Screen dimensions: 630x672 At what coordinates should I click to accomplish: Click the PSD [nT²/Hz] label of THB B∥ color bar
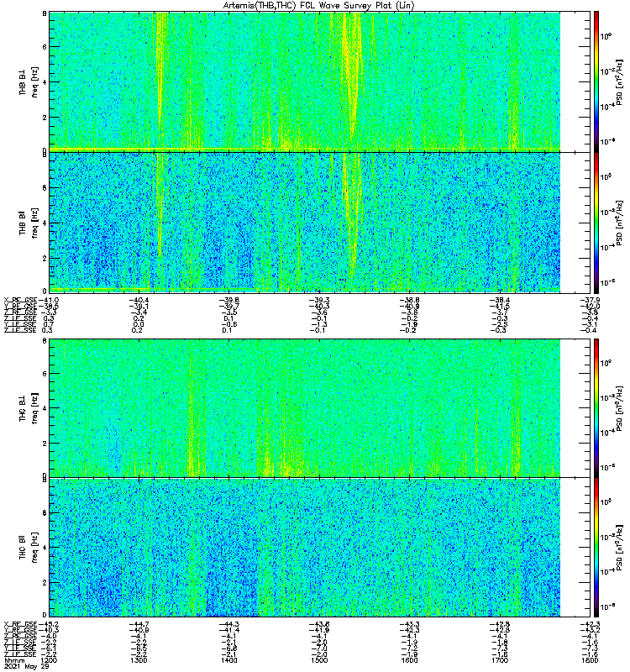click(619, 223)
